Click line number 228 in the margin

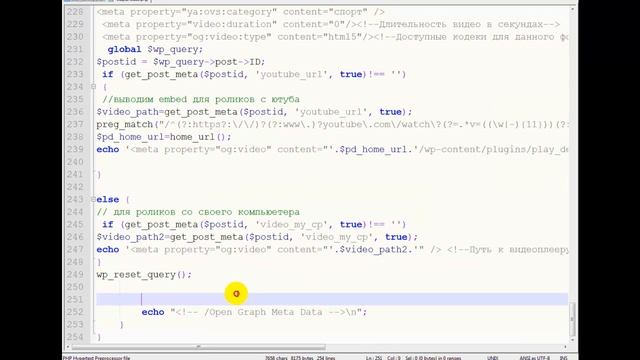75,12
